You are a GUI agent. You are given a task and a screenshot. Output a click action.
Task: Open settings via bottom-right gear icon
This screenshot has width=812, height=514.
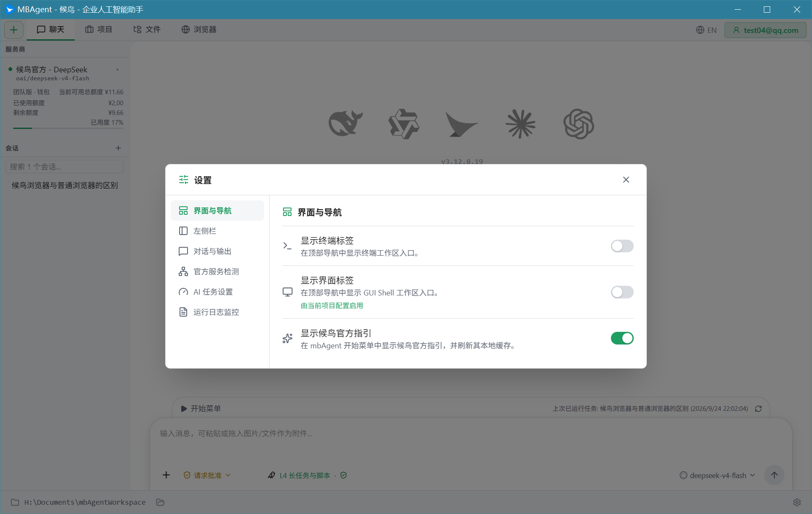(797, 502)
